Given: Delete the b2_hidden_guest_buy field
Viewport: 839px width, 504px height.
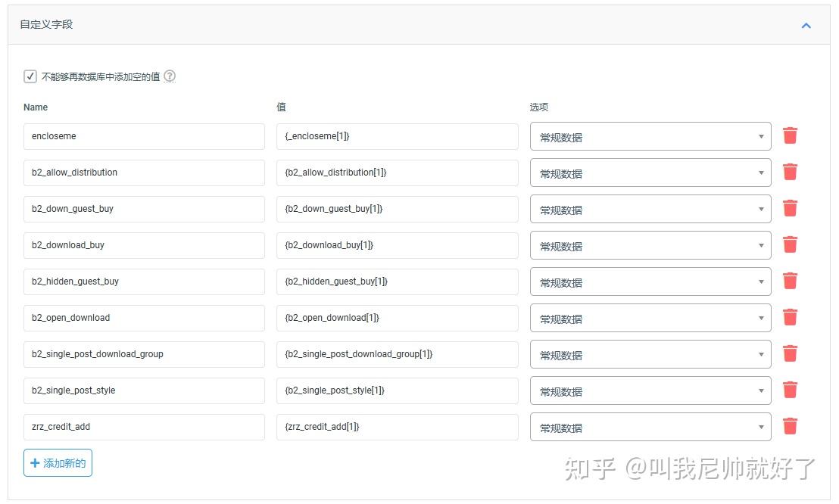Looking at the screenshot, I should point(790,281).
